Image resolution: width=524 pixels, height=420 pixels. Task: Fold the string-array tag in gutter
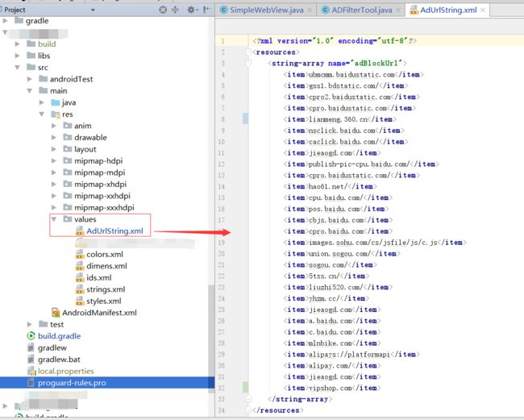click(x=248, y=63)
